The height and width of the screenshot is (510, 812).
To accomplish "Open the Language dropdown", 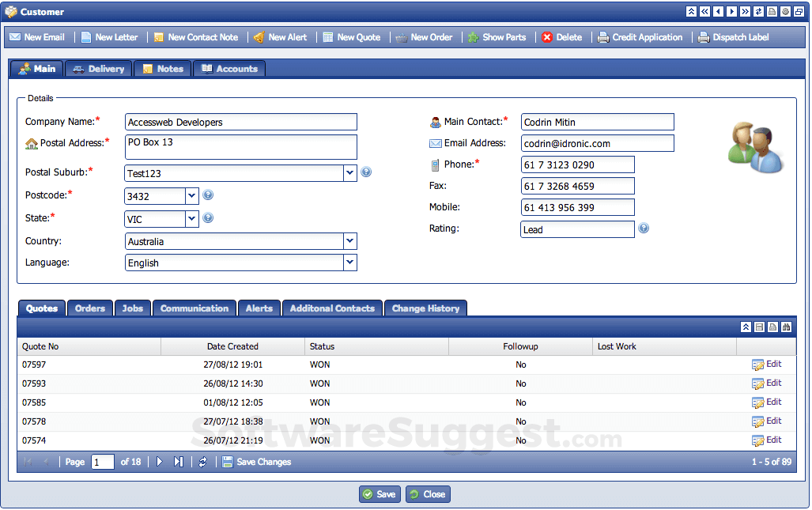I will pyautogui.click(x=350, y=263).
